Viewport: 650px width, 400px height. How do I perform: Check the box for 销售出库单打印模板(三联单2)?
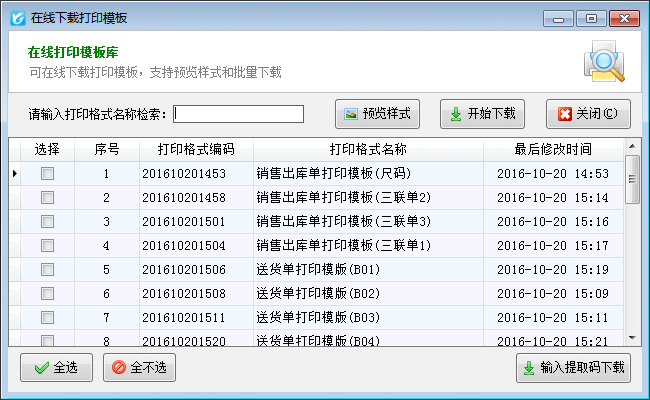pyautogui.click(x=47, y=197)
